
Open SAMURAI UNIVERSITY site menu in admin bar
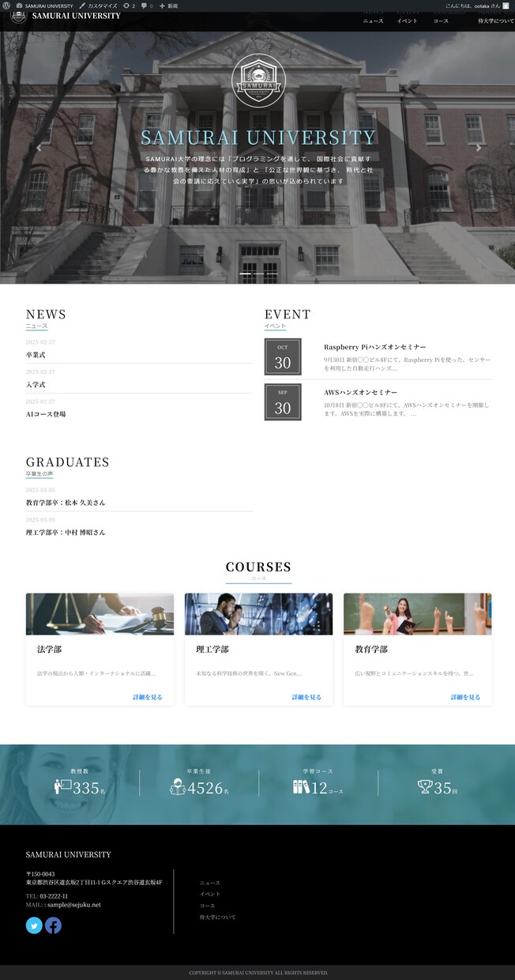45,6
